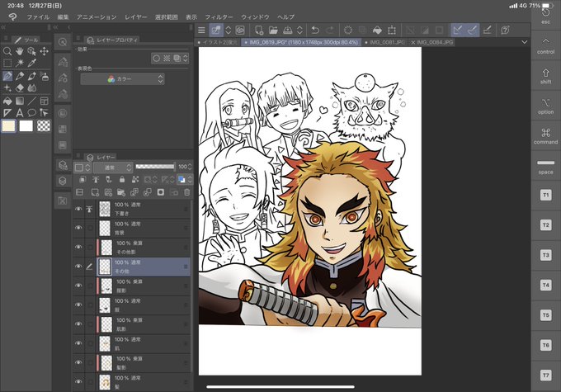This screenshot has width=561, height=392.
Task: Tap the shift edge keyboard key
Action: point(545,76)
